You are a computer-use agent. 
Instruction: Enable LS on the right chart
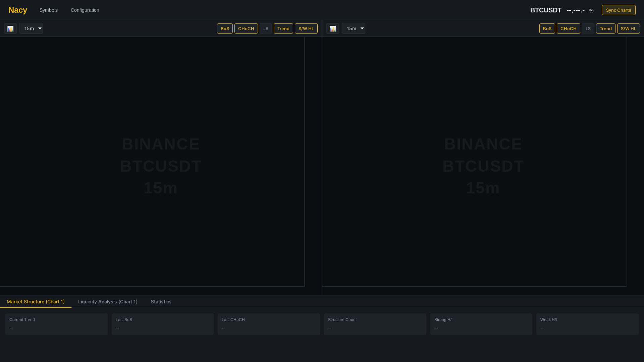(x=588, y=28)
